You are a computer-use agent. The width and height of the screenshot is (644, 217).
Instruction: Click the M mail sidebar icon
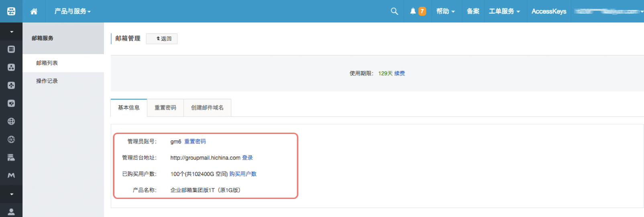tap(11, 176)
